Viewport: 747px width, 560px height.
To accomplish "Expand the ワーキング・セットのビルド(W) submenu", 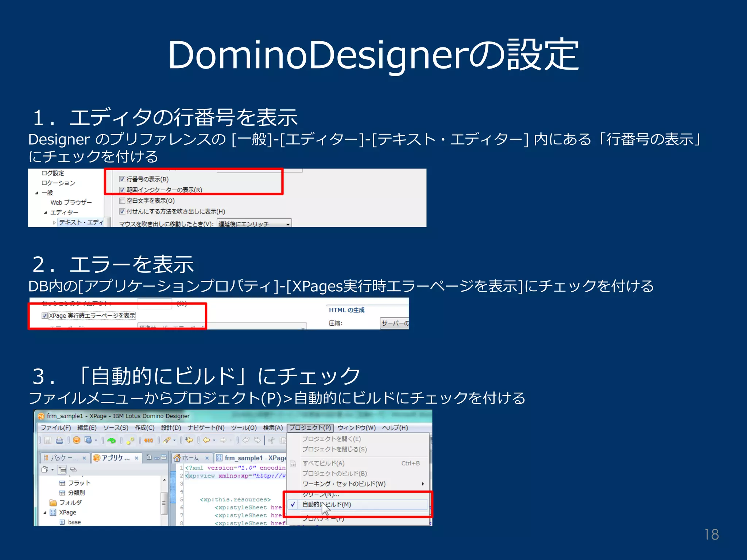I will 357,484.
